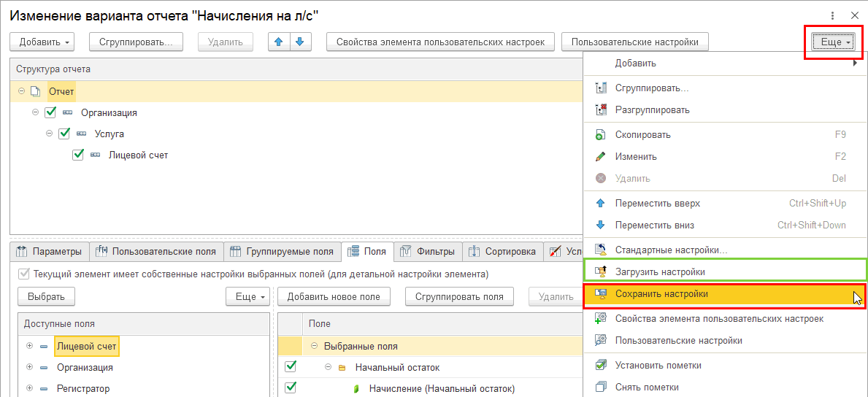Select Лицевой счет in available fields
Viewport: 868px width, 397px height.
[86, 346]
